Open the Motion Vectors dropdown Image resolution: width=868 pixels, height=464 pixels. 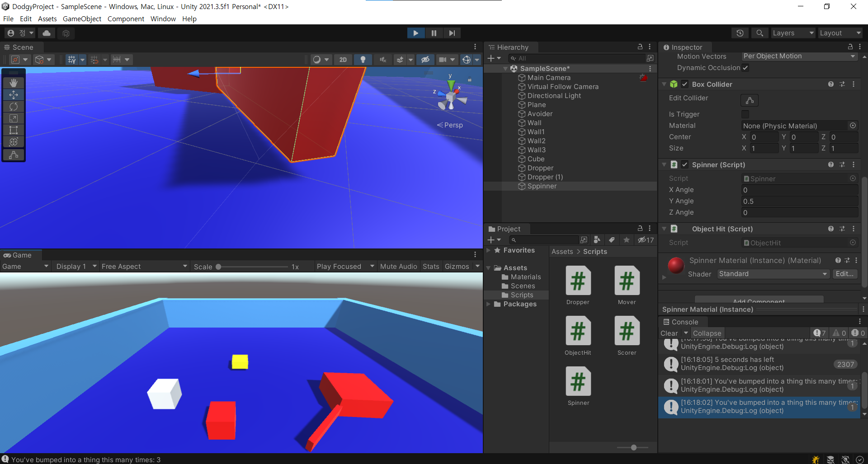point(799,56)
